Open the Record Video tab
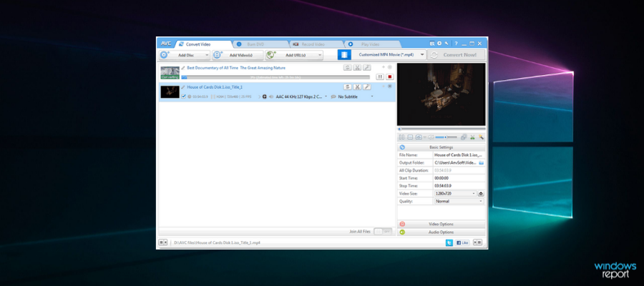This screenshot has height=286, width=644. [315, 44]
